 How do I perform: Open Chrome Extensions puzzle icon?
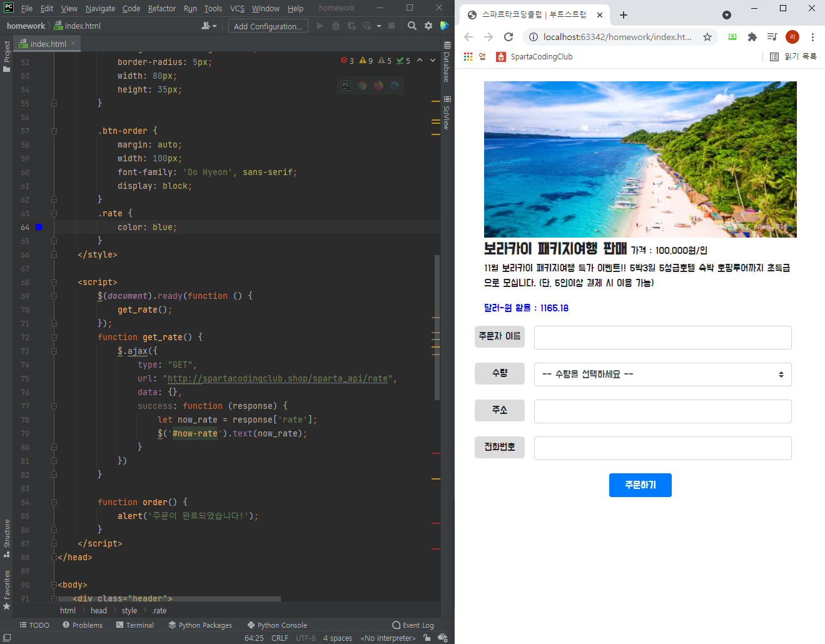click(752, 37)
